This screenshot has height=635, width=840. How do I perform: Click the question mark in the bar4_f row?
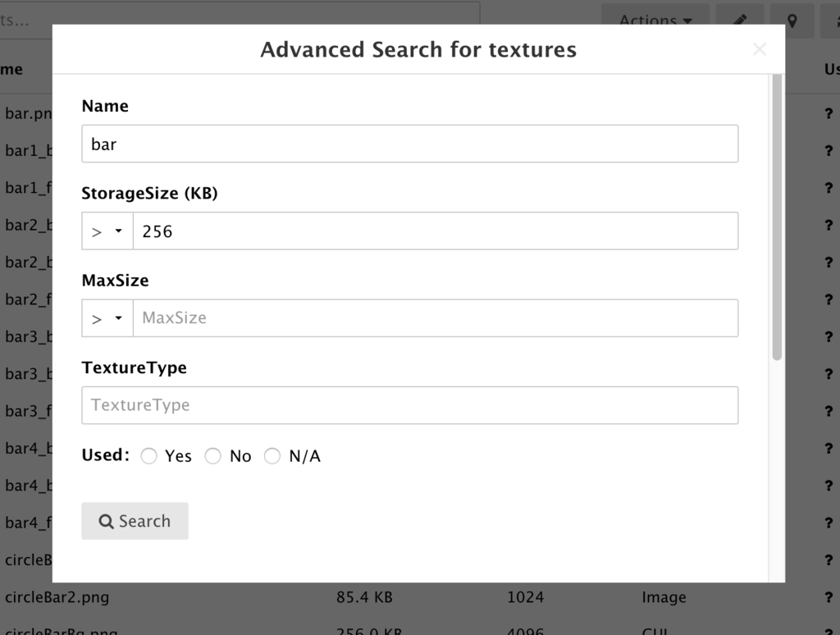[829, 523]
